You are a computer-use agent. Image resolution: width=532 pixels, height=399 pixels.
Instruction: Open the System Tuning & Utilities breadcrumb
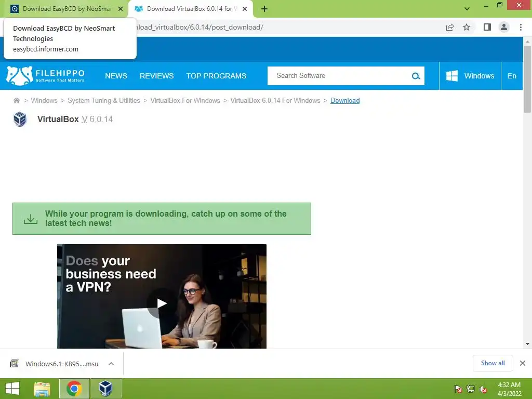point(104,100)
